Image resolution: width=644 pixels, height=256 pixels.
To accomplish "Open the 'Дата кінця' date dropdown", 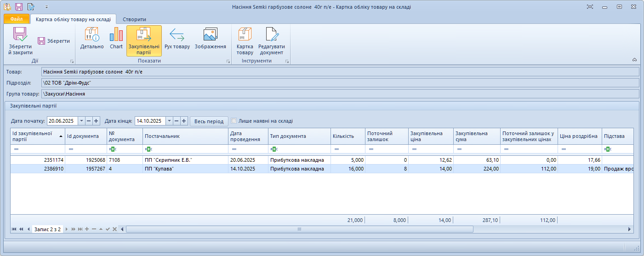I will [169, 121].
